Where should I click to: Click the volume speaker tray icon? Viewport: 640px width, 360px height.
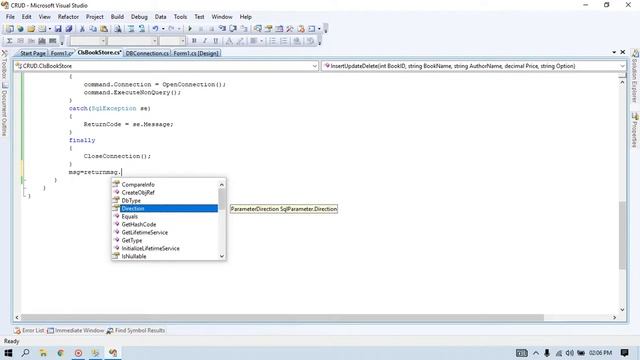[569, 353]
